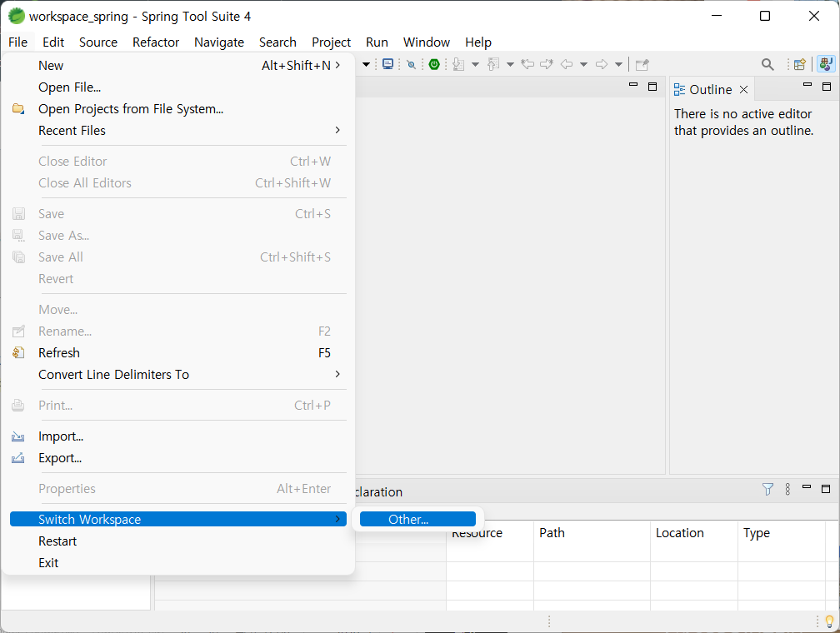Image resolution: width=840 pixels, height=633 pixels.
Task: Choose Other... in Switch Workspace submenu
Action: [417, 519]
